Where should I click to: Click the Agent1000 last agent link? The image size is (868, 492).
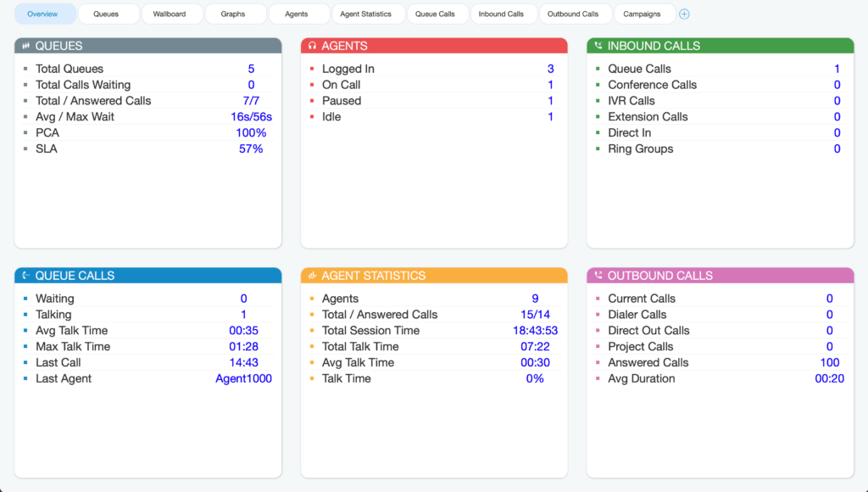point(243,378)
